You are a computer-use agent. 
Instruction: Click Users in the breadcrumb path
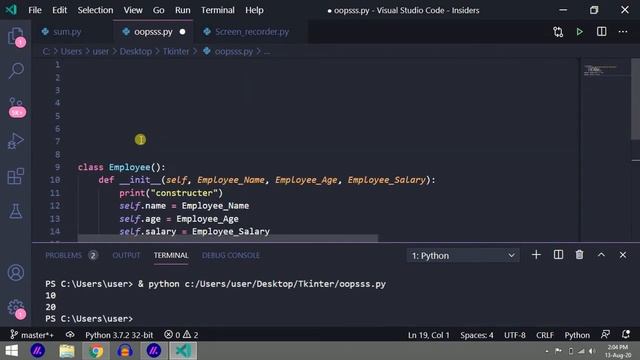point(71,51)
